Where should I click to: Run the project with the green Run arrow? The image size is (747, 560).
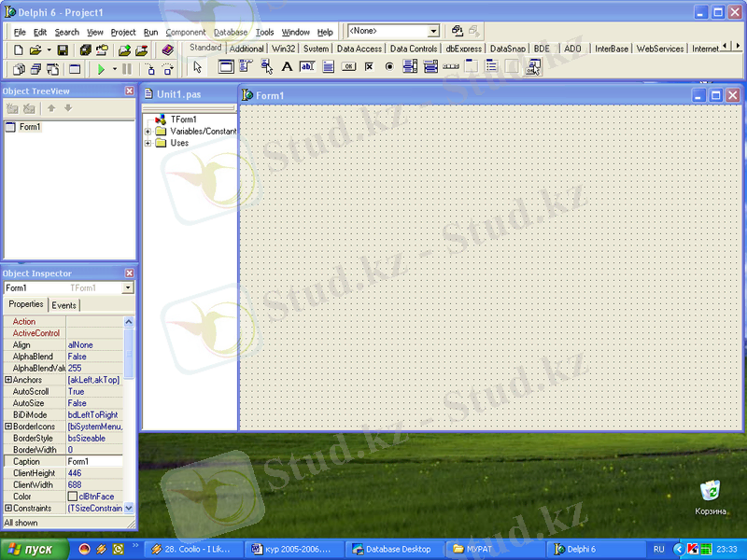[102, 68]
